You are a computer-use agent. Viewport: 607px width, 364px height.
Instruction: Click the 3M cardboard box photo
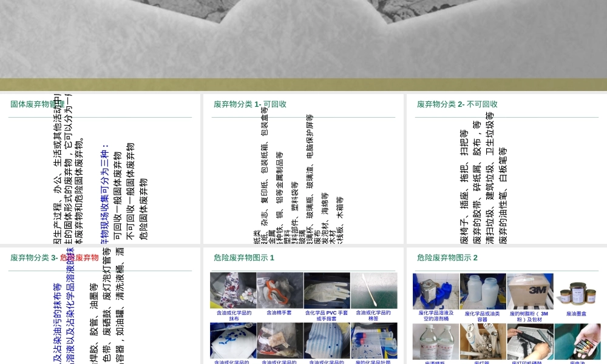pos(530,291)
